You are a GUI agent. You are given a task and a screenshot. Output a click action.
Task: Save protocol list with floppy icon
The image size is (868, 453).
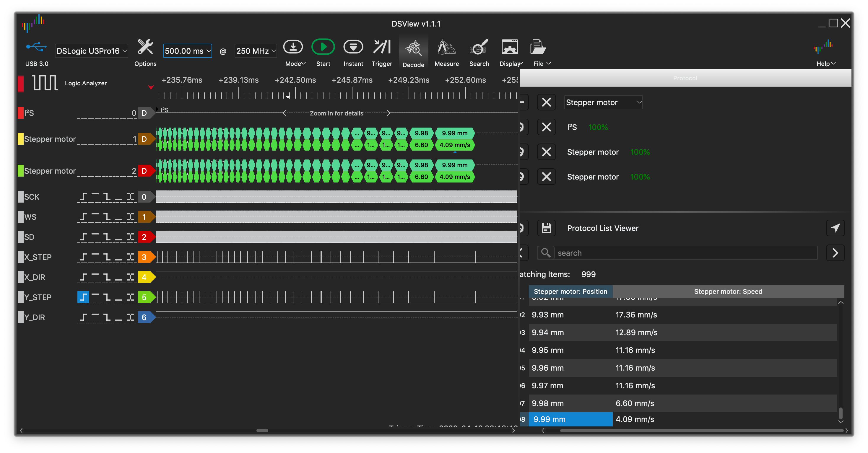546,228
